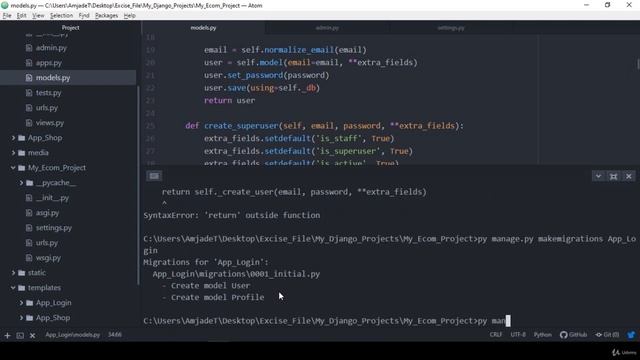Viewport: 640px width, 360px height.
Task: Open the Edit menu
Action: coord(21,16)
